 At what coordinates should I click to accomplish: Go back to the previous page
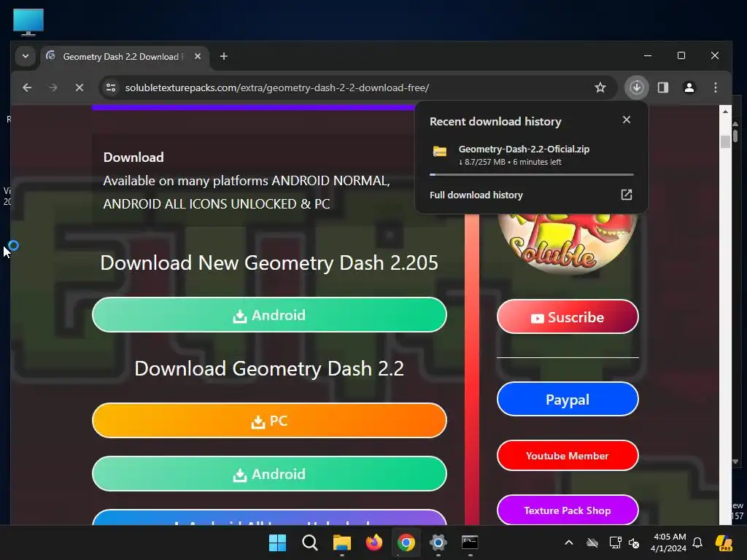(27, 87)
